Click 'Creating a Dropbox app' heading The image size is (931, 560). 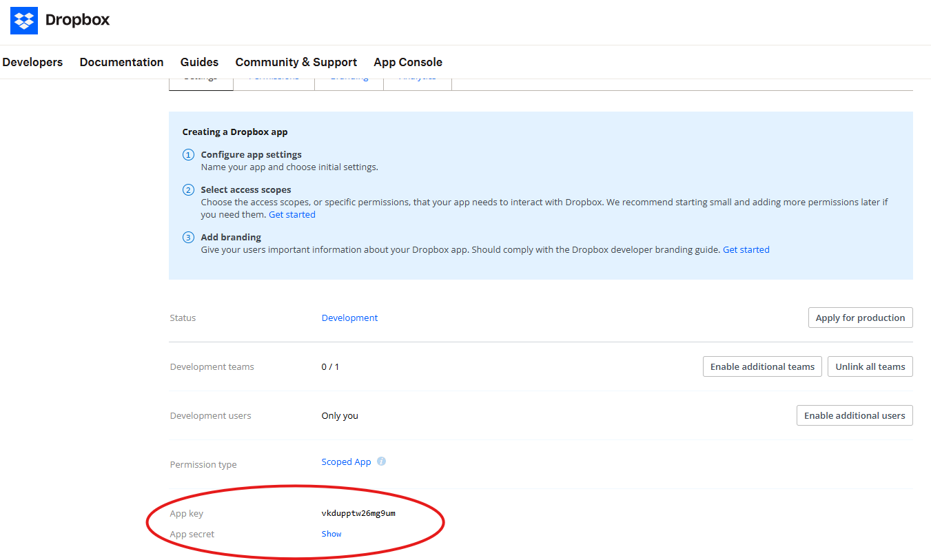(235, 132)
